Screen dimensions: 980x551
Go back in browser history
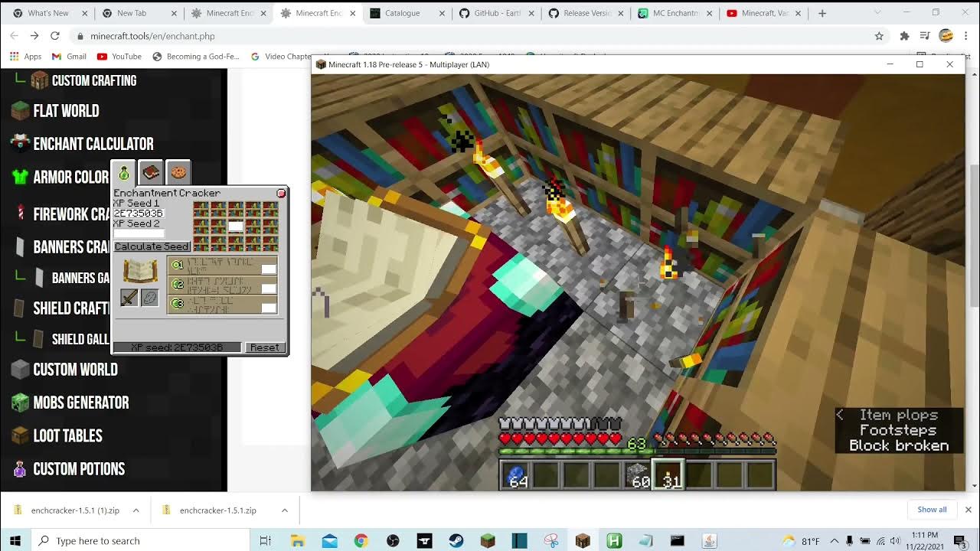point(14,36)
